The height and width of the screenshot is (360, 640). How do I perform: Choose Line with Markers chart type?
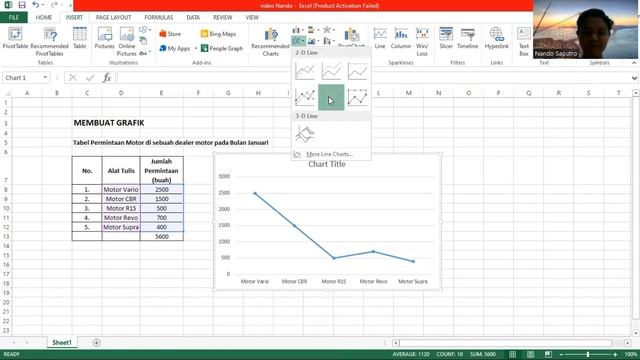point(305,98)
